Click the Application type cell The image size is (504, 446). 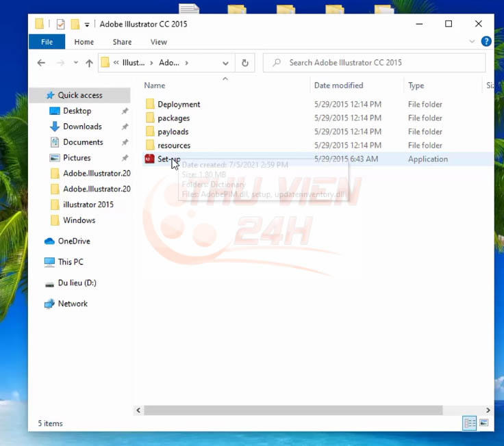tap(428, 159)
